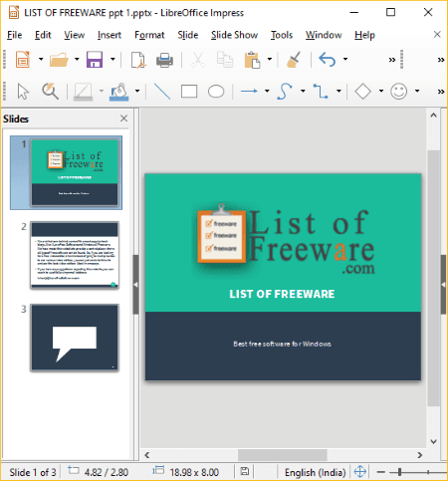Image resolution: width=448 pixels, height=481 pixels.
Task: Click the Fit Slide to Window icon
Action: (360, 471)
